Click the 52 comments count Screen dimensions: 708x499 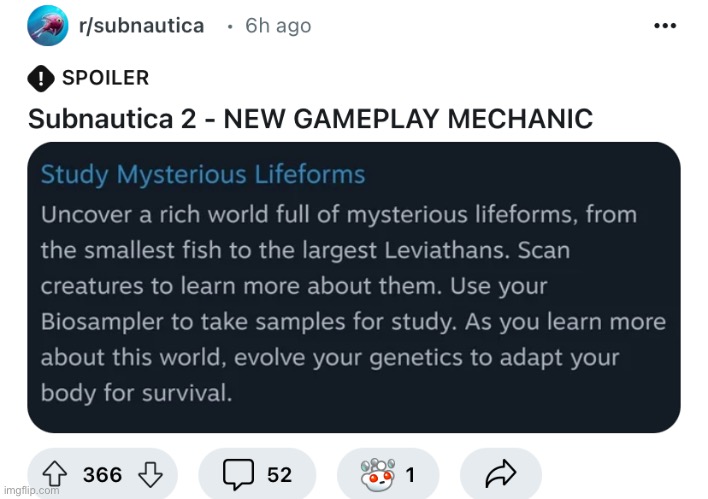pyautogui.click(x=279, y=475)
